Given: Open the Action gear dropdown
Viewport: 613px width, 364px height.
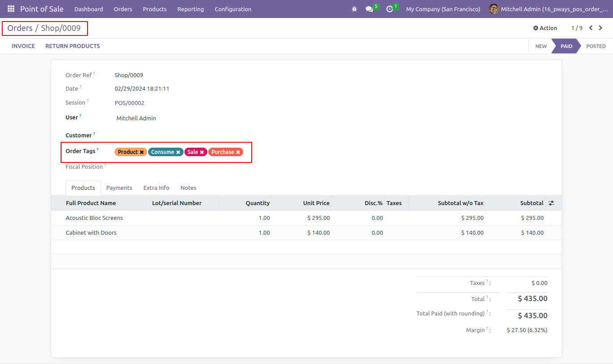Looking at the screenshot, I should click(545, 28).
